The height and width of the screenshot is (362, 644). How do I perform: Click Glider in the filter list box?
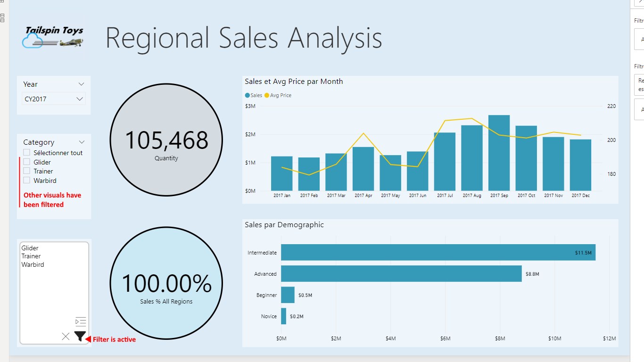[30, 248]
